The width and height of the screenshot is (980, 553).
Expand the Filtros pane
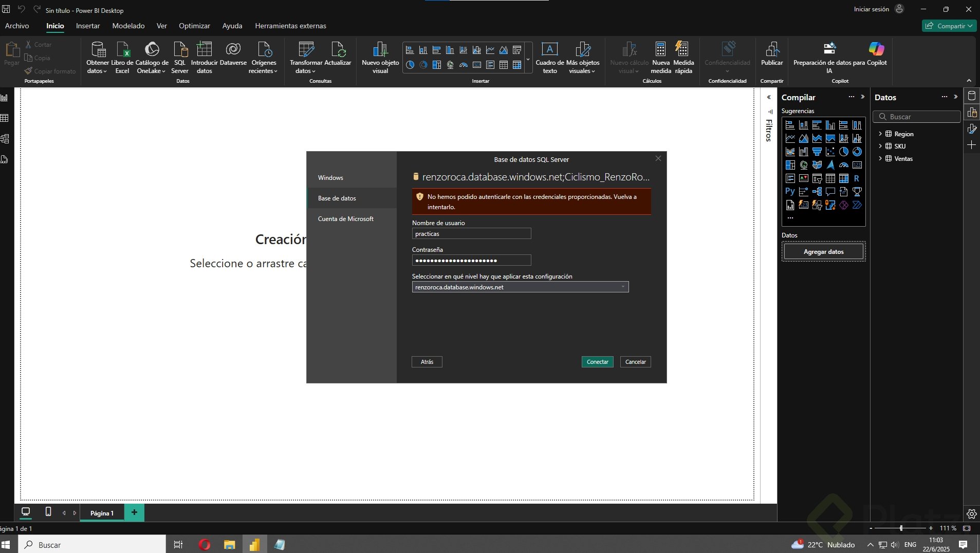coord(769,97)
